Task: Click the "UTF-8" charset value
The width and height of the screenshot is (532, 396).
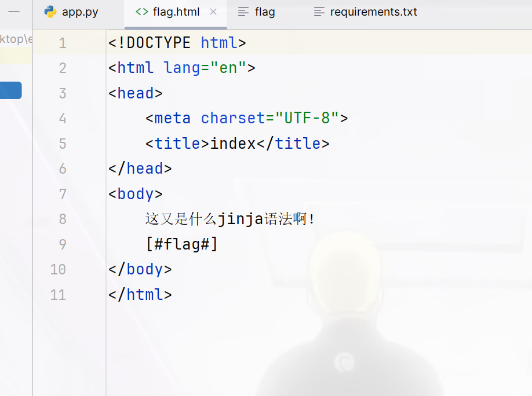Action: 307,119
